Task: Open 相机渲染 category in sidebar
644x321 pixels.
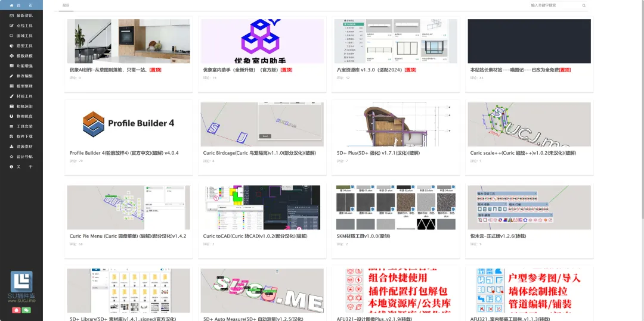Action: point(21,106)
